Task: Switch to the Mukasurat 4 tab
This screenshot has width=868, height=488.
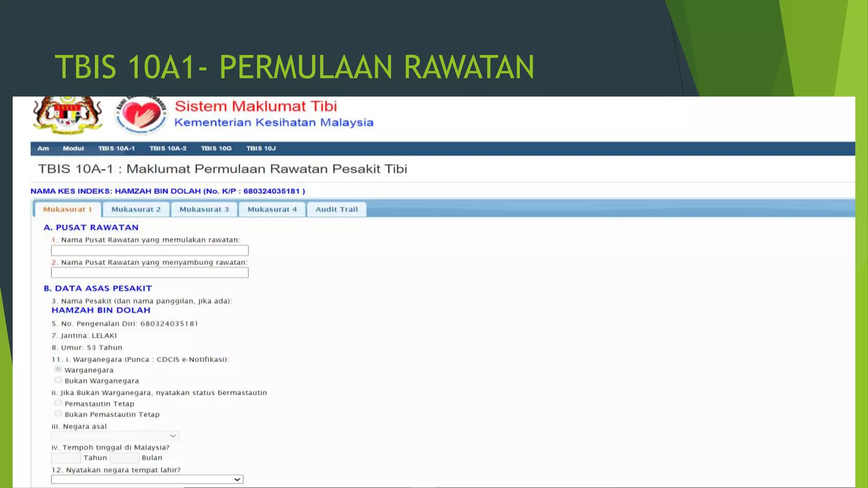Action: pyautogui.click(x=272, y=209)
